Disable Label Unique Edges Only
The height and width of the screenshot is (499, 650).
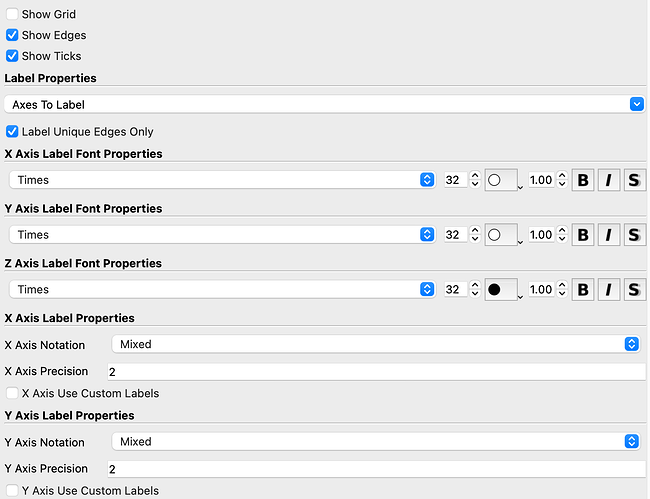click(13, 132)
